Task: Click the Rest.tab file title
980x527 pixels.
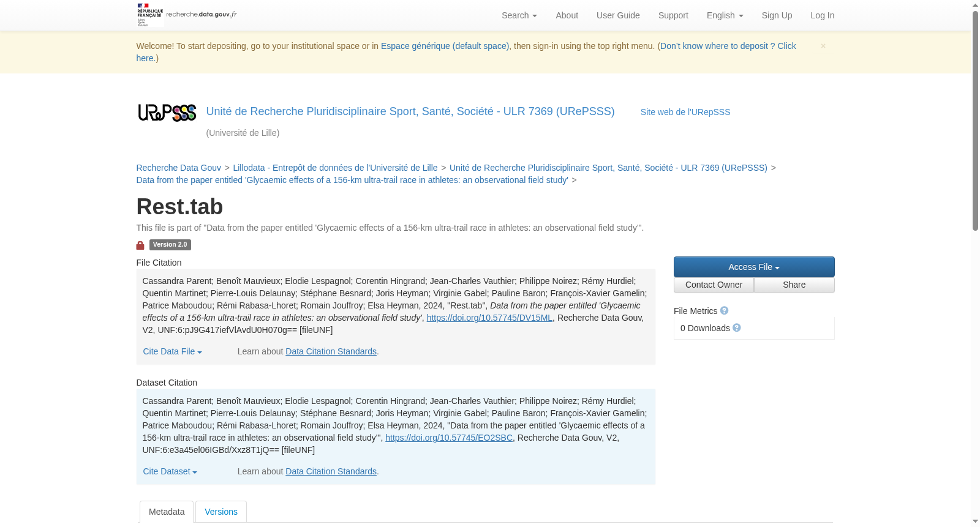Action: [x=179, y=207]
